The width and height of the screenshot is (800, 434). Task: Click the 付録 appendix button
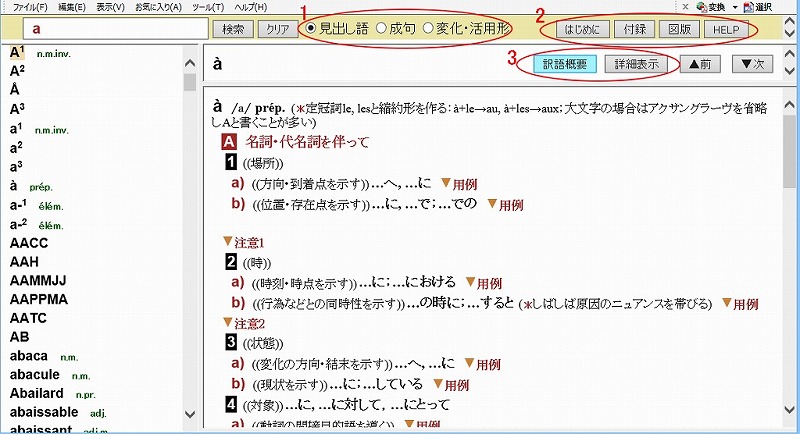pos(635,30)
